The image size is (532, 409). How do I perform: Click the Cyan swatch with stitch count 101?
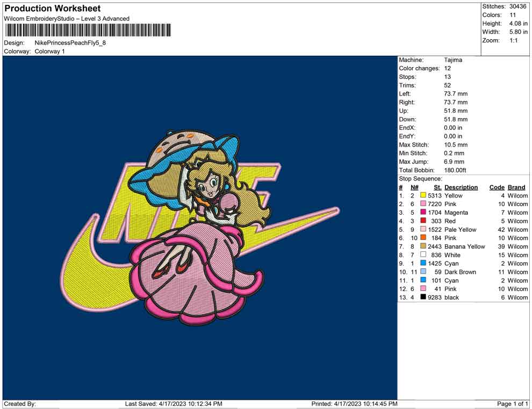click(x=423, y=280)
